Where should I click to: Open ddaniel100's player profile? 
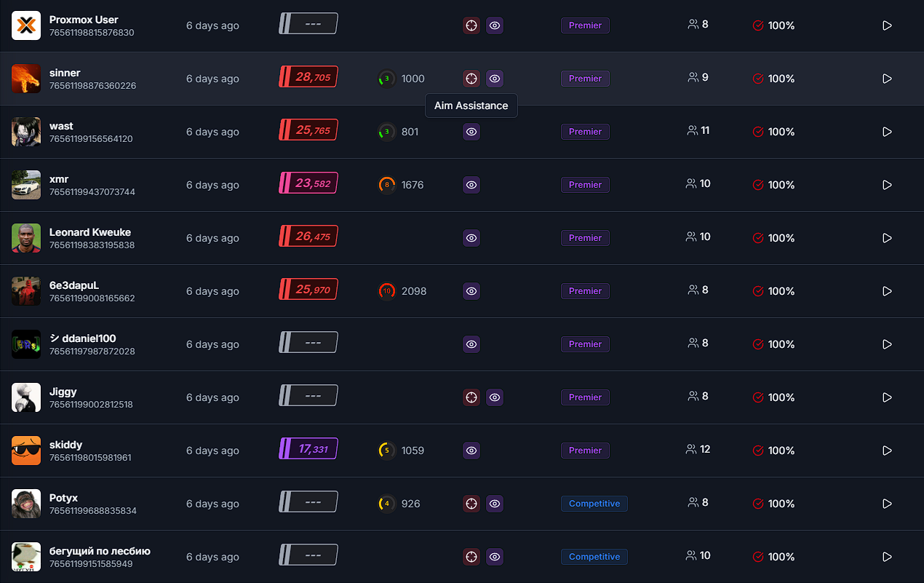(89, 338)
